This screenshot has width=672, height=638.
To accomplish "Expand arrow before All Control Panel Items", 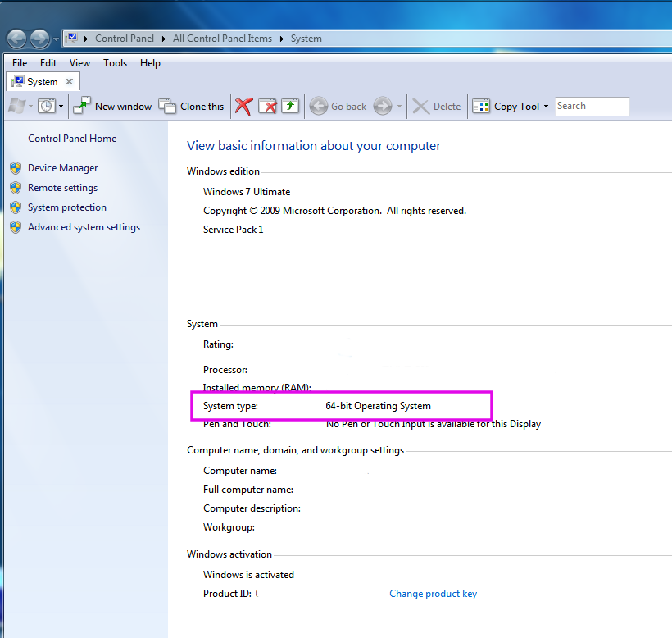I will [163, 39].
